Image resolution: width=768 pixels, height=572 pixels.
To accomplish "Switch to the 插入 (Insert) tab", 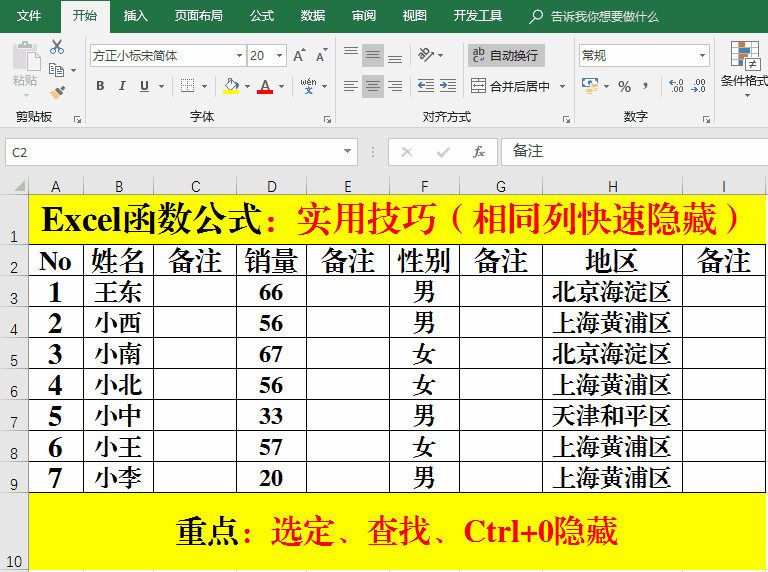I will [x=135, y=16].
